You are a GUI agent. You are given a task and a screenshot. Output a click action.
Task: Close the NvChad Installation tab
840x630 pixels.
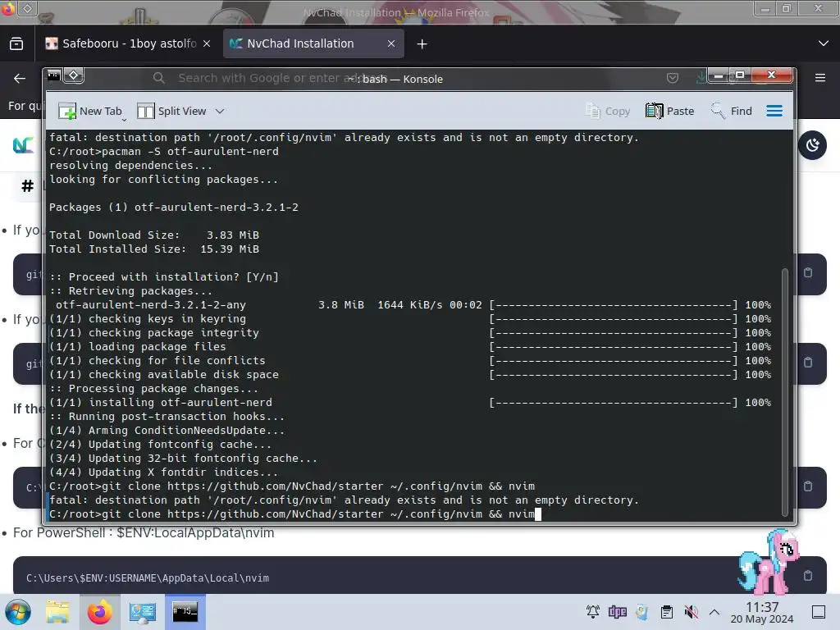391,43
